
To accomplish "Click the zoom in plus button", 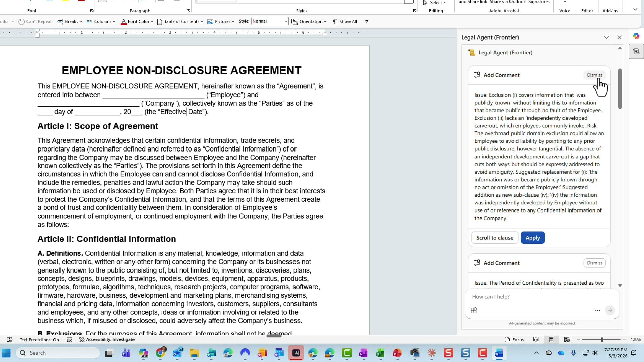I will pos(624,340).
